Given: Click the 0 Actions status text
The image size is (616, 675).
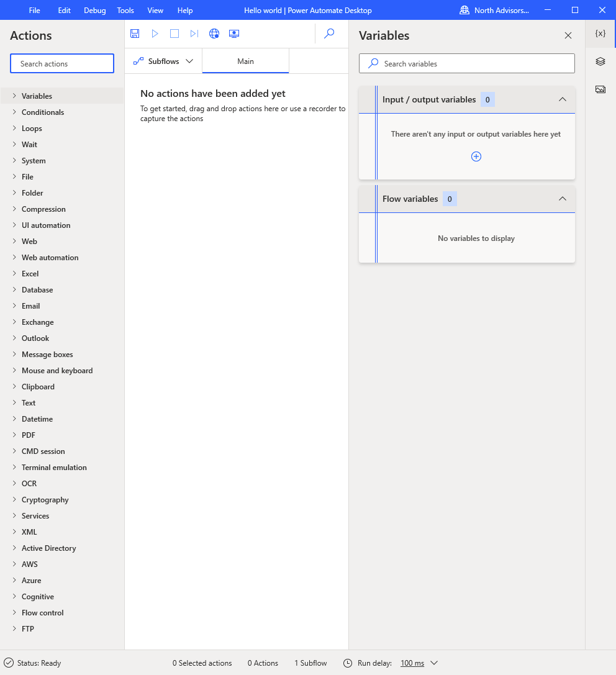Looking at the screenshot, I should click(x=263, y=663).
